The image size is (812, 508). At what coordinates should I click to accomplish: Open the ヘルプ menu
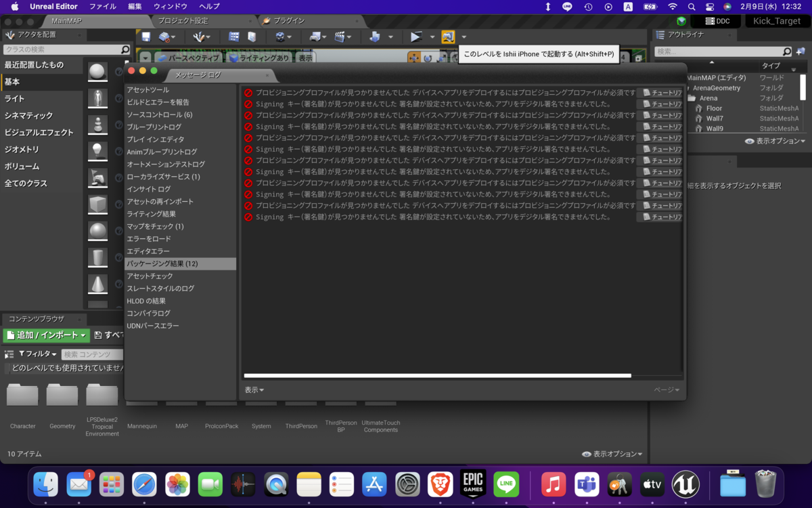(x=210, y=6)
